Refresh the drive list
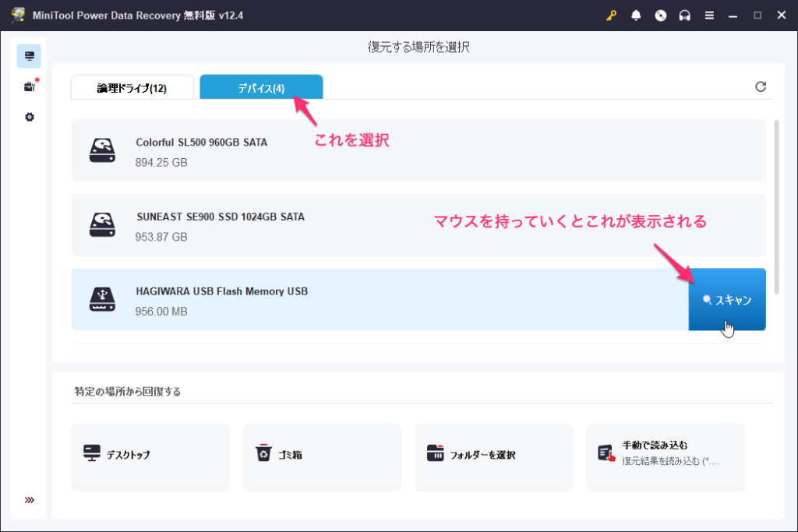798x532 pixels. click(761, 86)
